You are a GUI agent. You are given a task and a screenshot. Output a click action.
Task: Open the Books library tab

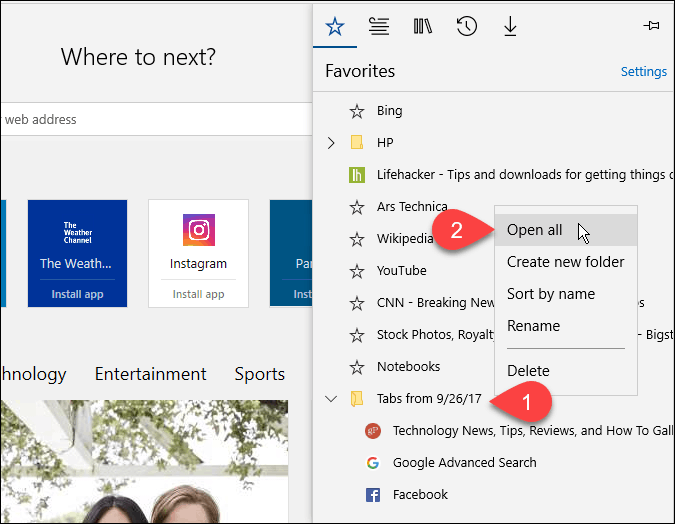[423, 27]
